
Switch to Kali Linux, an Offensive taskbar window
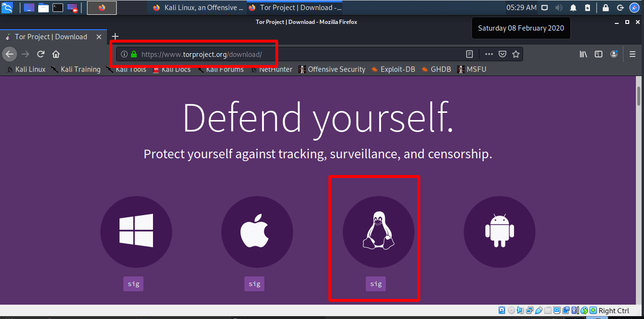pyautogui.click(x=198, y=8)
